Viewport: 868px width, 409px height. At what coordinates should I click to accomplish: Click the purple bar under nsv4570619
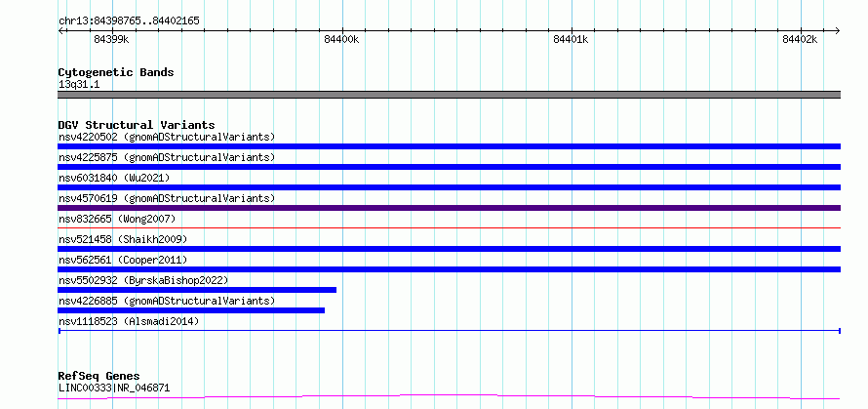449,208
